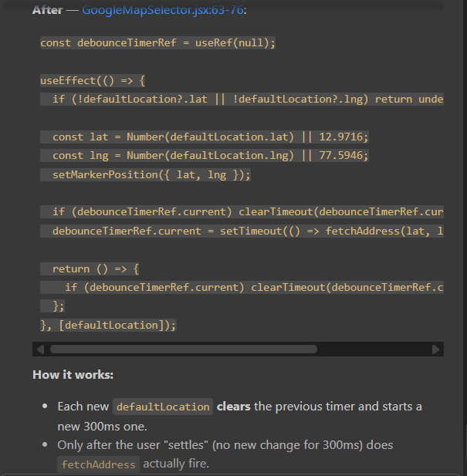Click the line starting 'debounceTimerRef.current = setTimeout'

coord(242,231)
